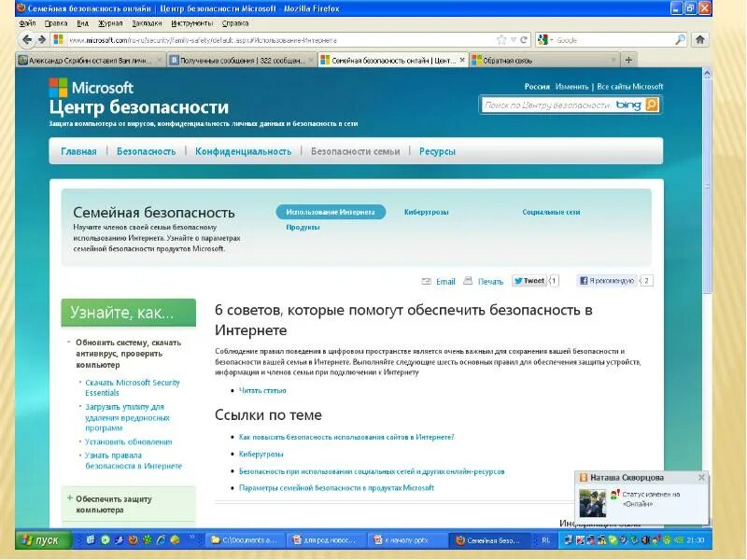Open Ресурсы navigation item
Screen dimensions: 747x560
pyautogui.click(x=437, y=151)
